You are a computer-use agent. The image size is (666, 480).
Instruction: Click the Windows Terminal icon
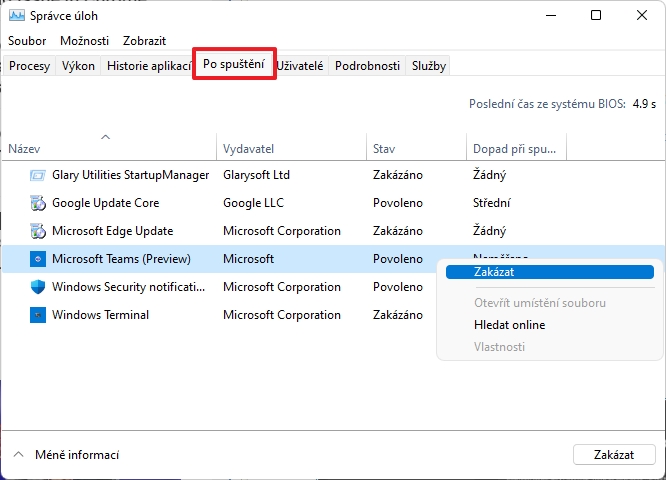coord(38,315)
